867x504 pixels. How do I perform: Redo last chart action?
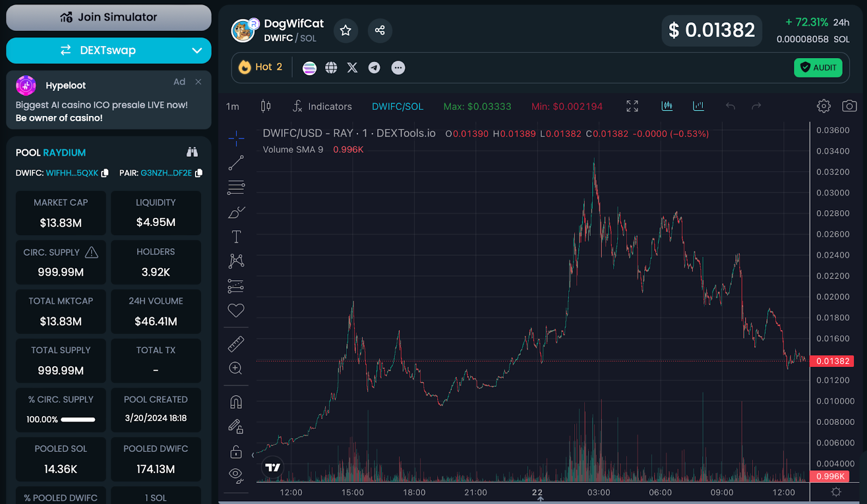[756, 106]
